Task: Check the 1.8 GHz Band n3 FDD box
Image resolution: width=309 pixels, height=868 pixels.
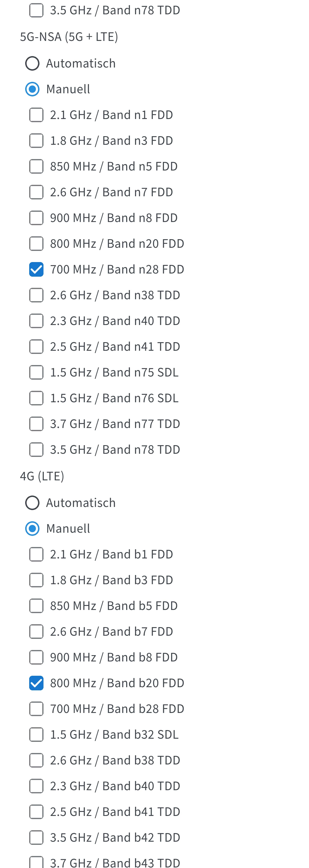Action: [x=36, y=140]
